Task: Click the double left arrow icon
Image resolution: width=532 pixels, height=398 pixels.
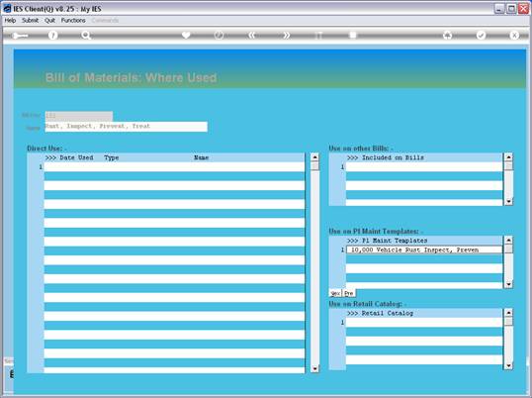Action: tap(252, 36)
